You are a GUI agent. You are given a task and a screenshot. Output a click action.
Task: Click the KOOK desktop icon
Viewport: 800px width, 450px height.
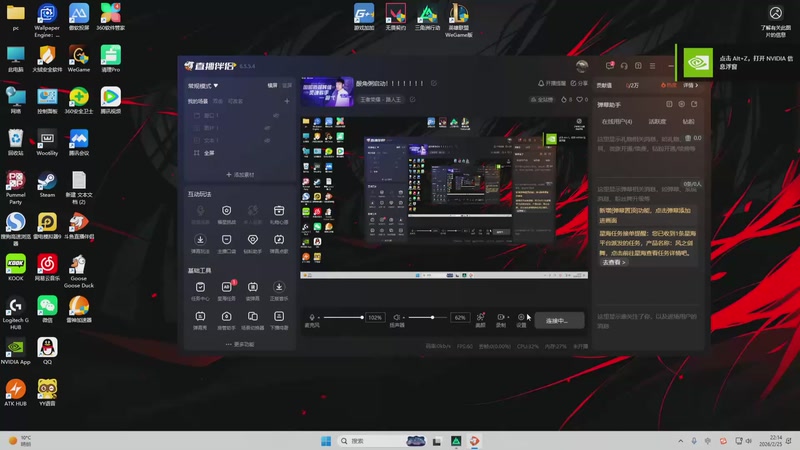tap(15, 268)
